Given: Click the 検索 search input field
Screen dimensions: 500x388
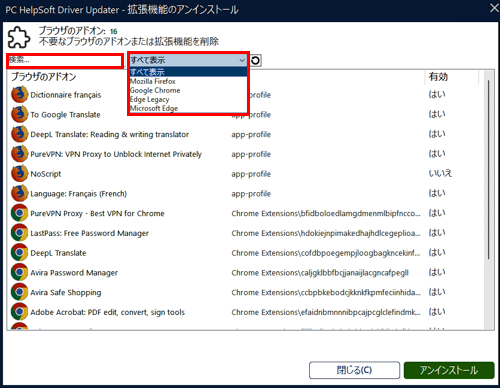Looking at the screenshot, I should (x=65, y=60).
